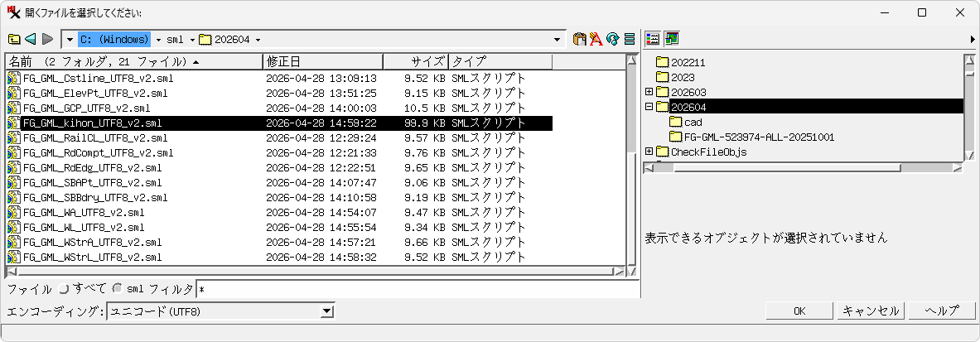The image size is (980, 342).
Task: Sort by the 修正日 column header
Action: 322,62
